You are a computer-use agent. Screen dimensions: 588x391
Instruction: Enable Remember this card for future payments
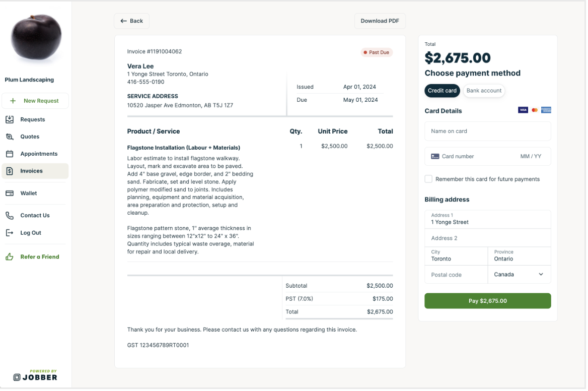tap(428, 179)
